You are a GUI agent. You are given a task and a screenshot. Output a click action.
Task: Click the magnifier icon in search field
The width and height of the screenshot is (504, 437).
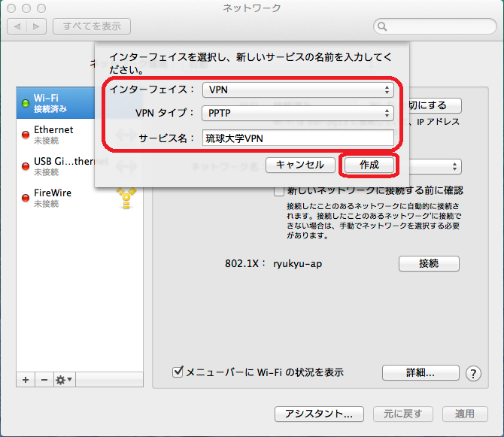pyautogui.click(x=382, y=26)
